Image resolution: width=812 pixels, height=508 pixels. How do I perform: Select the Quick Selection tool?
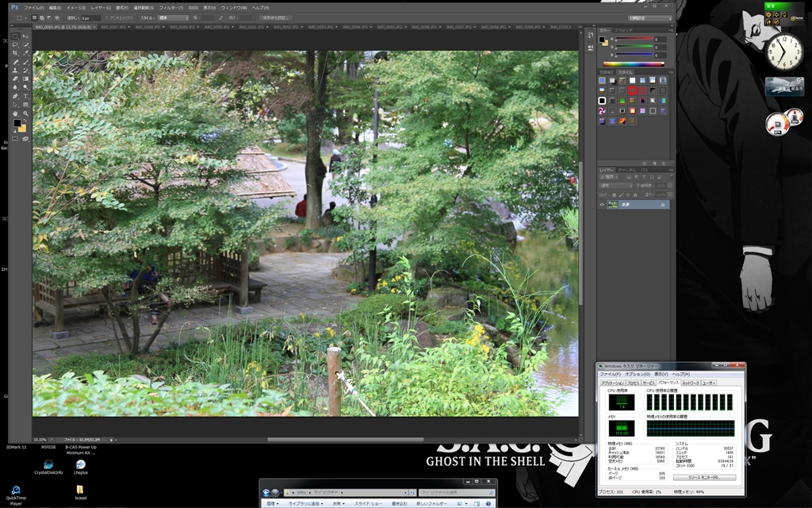(x=25, y=44)
